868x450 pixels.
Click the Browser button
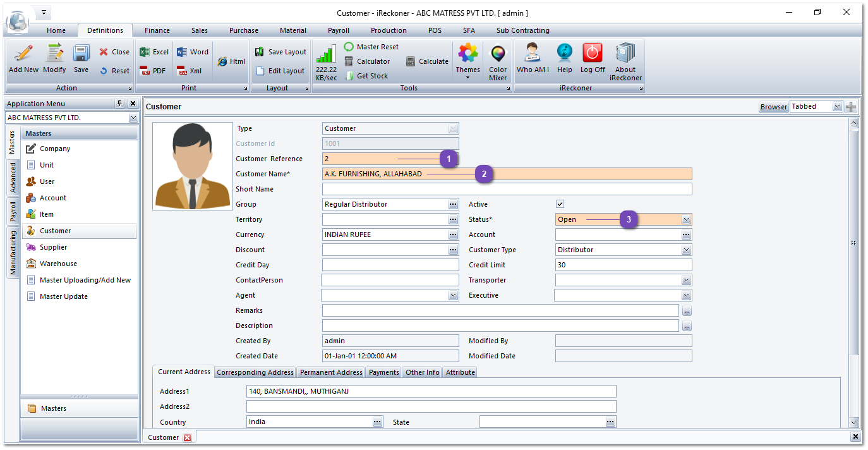(773, 107)
